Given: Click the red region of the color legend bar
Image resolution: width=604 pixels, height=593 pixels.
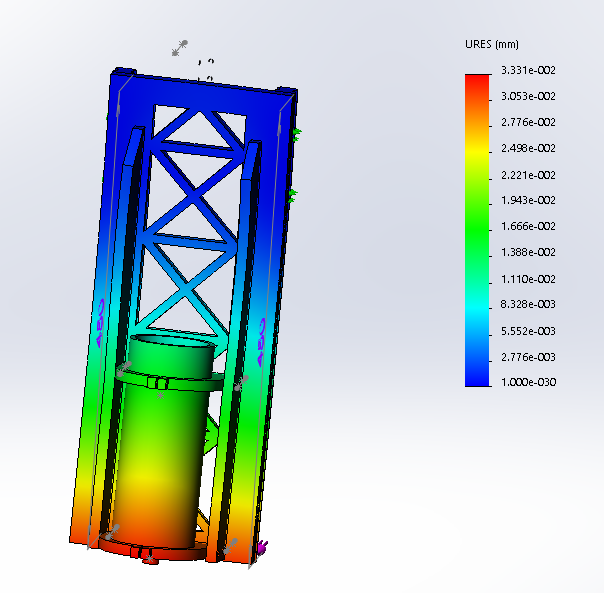Looking at the screenshot, I should 478,90.
